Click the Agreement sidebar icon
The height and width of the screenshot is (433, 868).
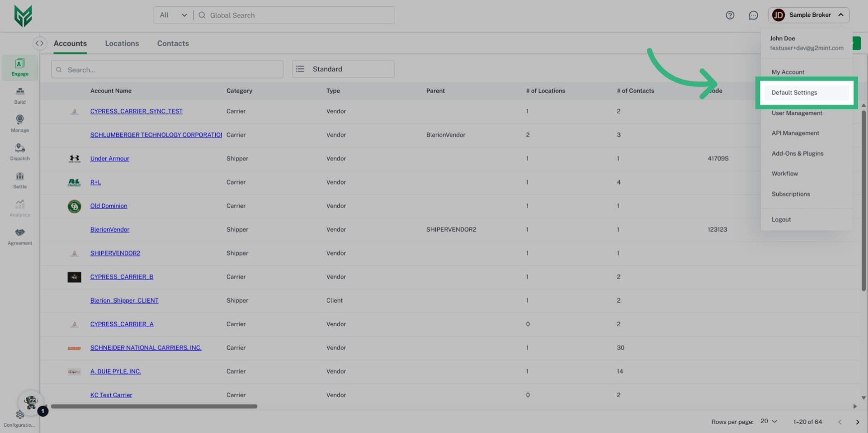(19, 236)
